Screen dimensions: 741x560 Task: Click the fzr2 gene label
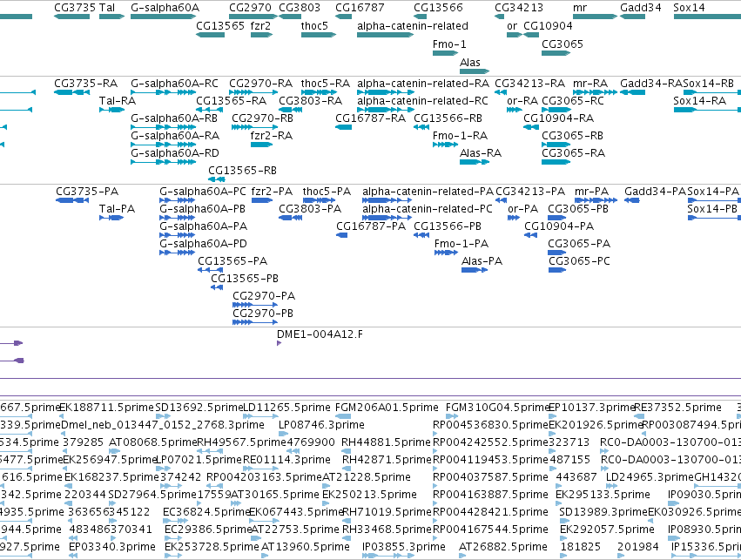click(260, 25)
